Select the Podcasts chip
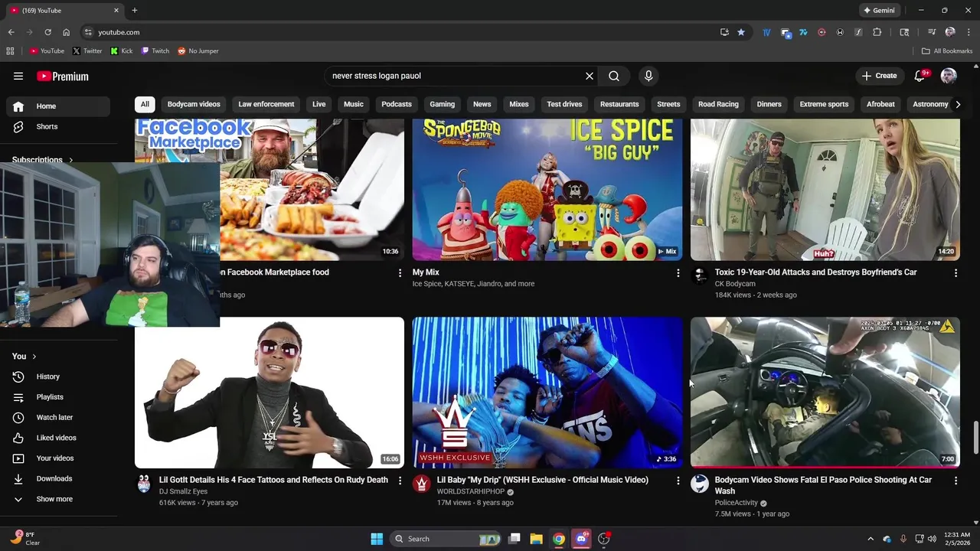 point(397,104)
